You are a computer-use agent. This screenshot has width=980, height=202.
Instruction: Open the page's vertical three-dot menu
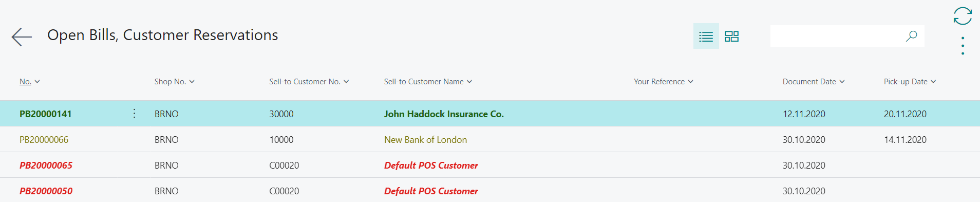coord(963,46)
